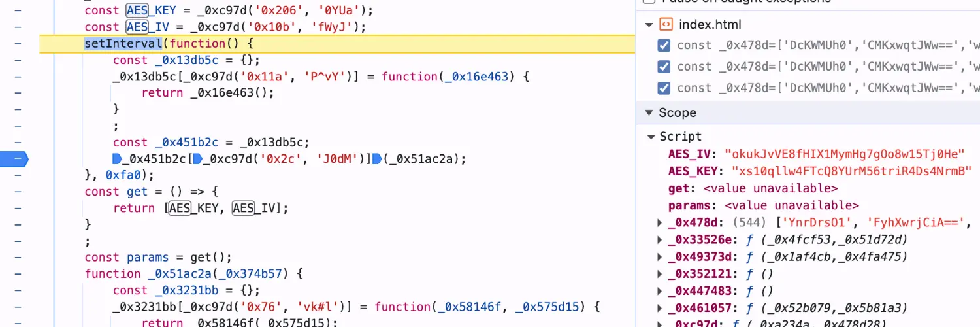Viewport: 980px width, 327px height.
Task: Collapse the index.html breakpoints group
Action: pyautogui.click(x=649, y=25)
